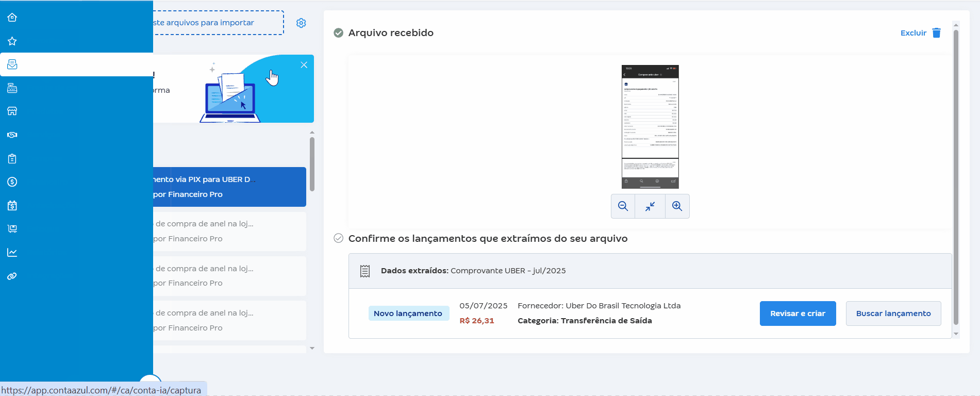
Task: Close the illustration banner with X
Action: coord(304,65)
